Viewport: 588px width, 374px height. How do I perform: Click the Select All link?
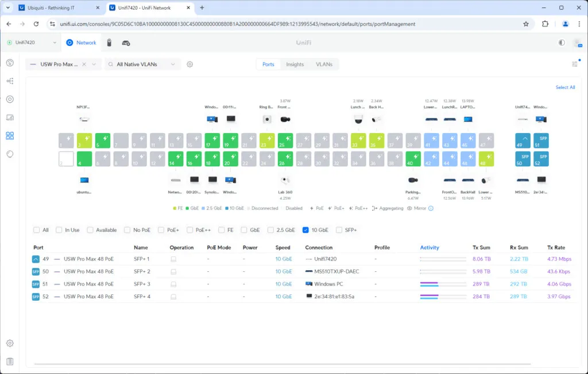[x=565, y=87]
